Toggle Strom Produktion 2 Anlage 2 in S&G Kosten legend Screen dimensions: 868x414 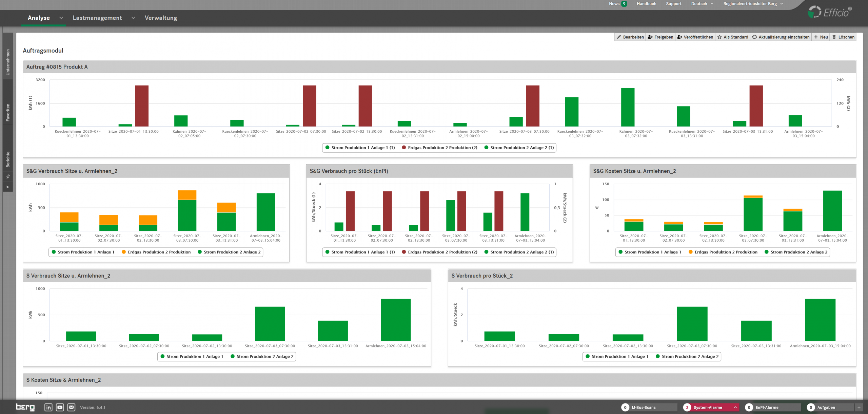point(796,252)
